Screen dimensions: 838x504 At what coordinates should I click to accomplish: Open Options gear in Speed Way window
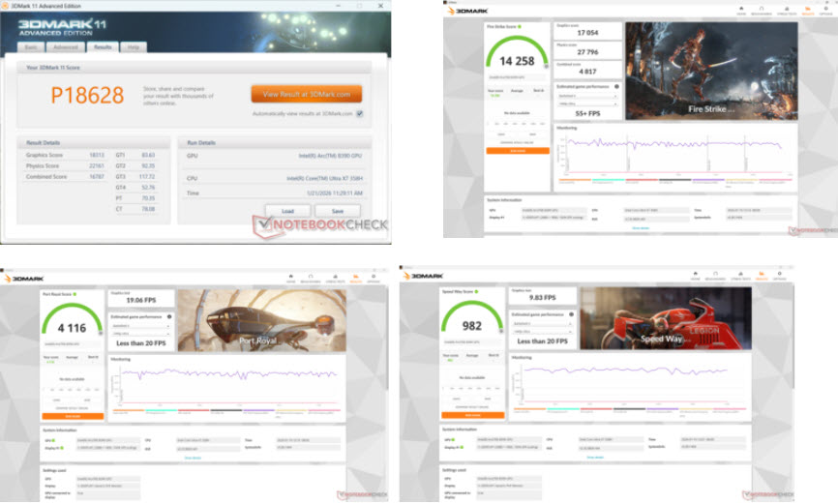click(779, 276)
